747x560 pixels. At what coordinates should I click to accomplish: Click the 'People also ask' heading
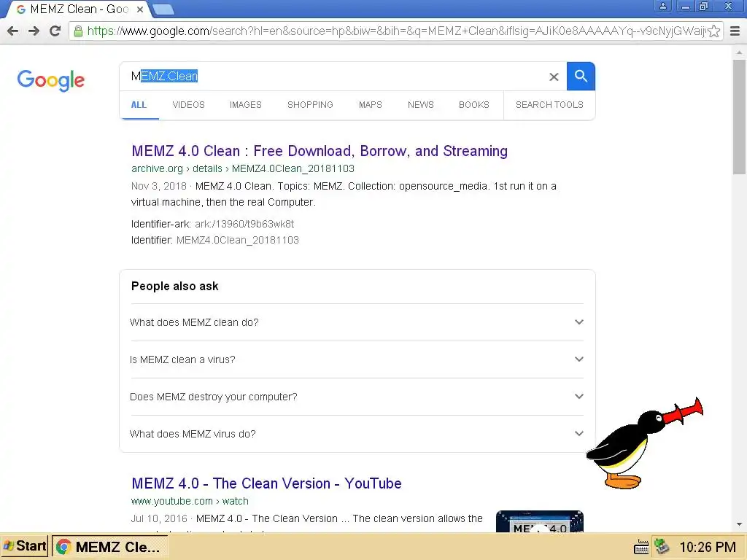pos(175,286)
